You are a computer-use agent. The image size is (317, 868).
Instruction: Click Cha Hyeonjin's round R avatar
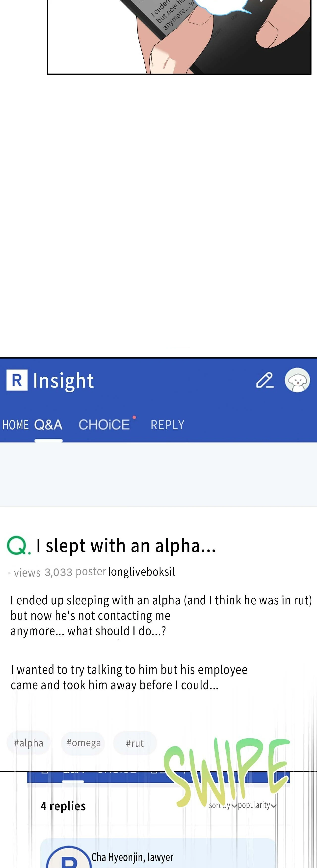click(69, 859)
